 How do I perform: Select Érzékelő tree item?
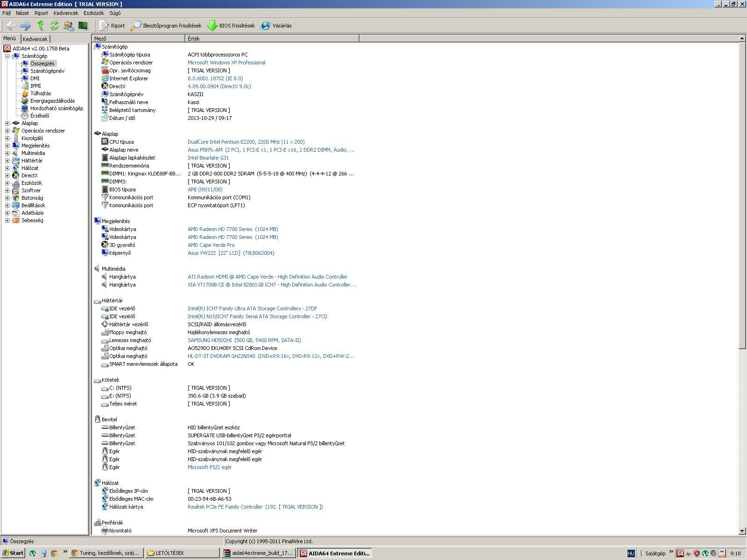40,116
